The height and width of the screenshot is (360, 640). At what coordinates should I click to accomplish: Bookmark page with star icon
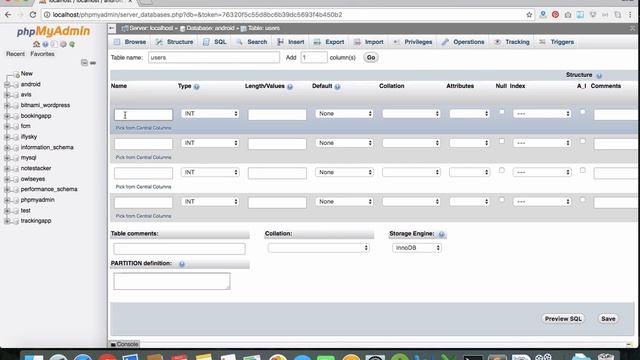point(529,15)
